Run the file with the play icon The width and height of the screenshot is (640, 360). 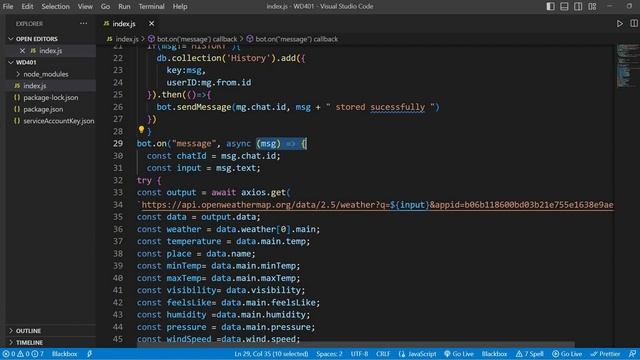coord(620,24)
